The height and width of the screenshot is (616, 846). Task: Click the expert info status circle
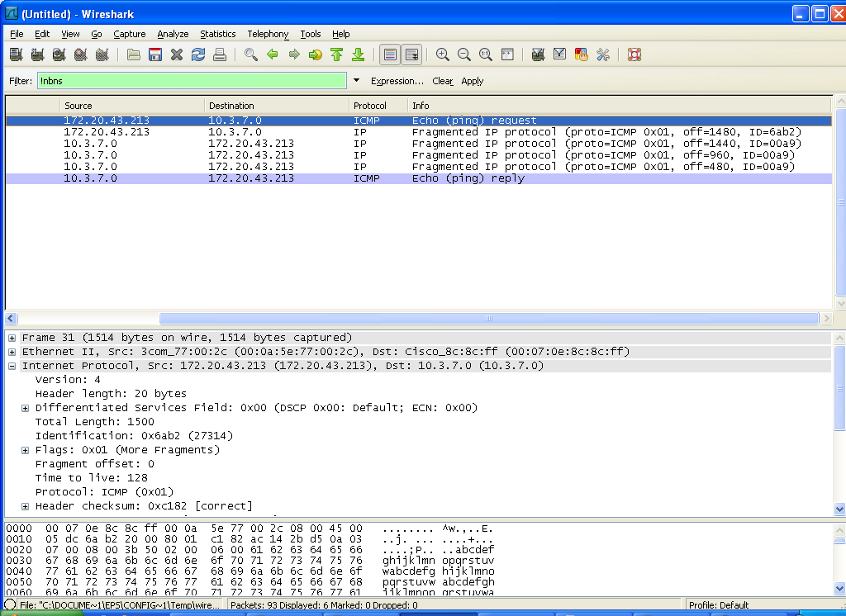pyautogui.click(x=10, y=604)
